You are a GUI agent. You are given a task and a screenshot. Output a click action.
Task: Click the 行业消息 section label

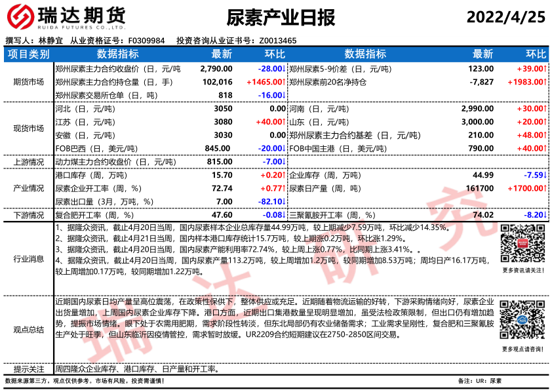(x=28, y=258)
